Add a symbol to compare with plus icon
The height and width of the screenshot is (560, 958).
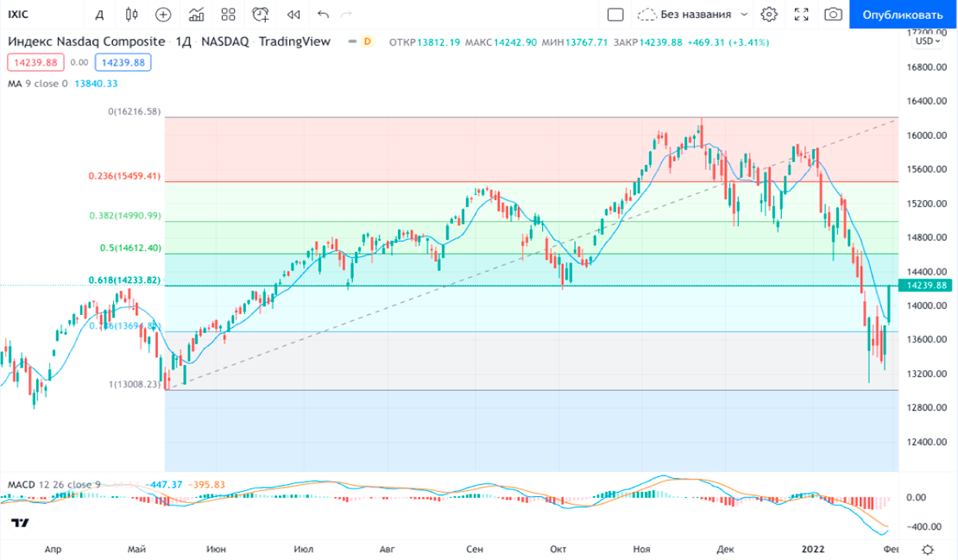(163, 15)
